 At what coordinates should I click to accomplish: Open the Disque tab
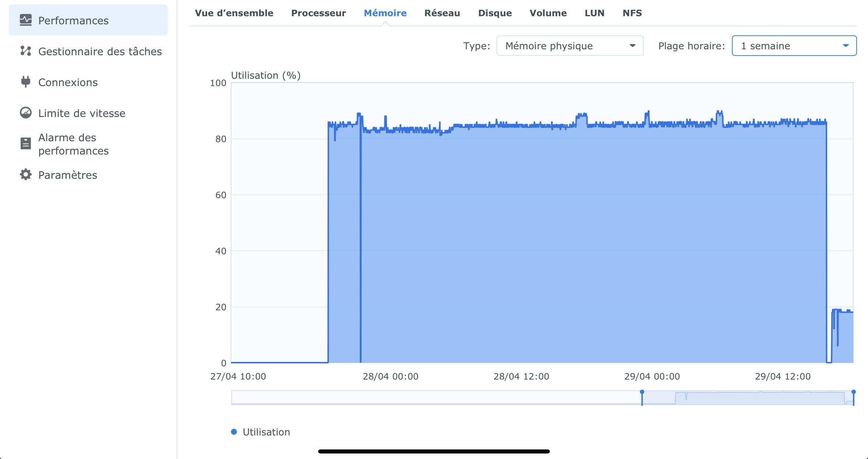pos(495,13)
